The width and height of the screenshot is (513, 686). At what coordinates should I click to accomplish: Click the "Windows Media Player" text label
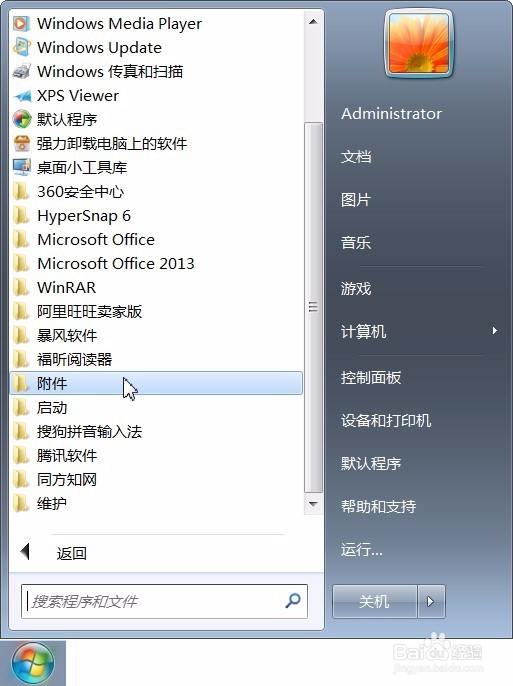point(119,24)
